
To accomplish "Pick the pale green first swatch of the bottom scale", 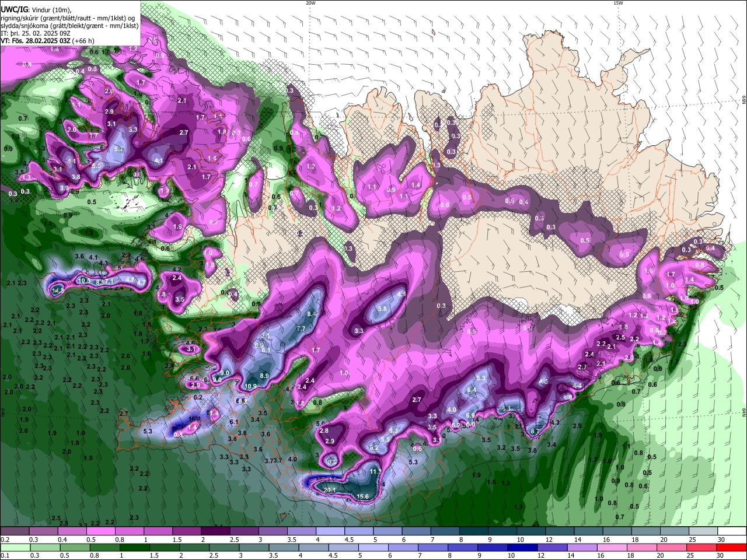I will click(x=16, y=547).
